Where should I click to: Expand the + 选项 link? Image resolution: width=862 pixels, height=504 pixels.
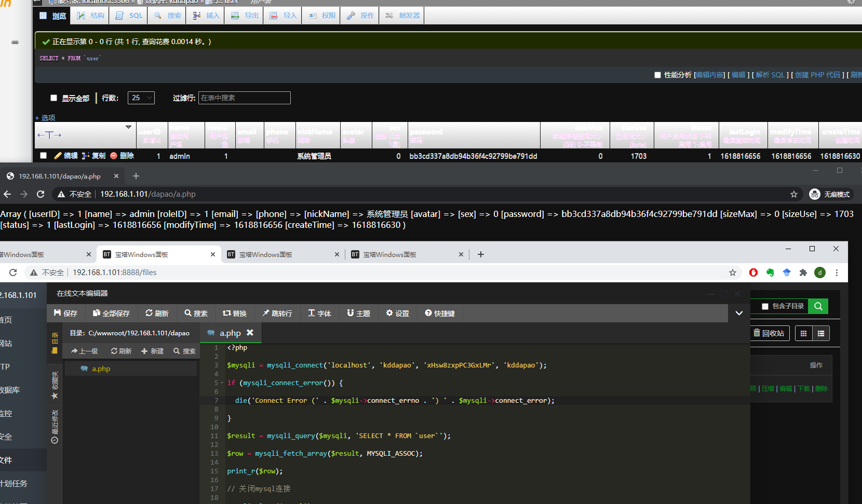tap(45, 118)
